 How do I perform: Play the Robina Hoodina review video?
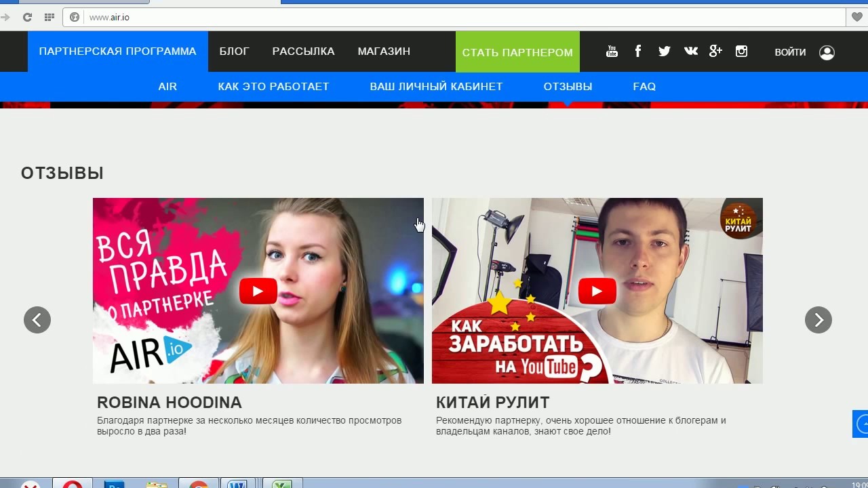[258, 291]
